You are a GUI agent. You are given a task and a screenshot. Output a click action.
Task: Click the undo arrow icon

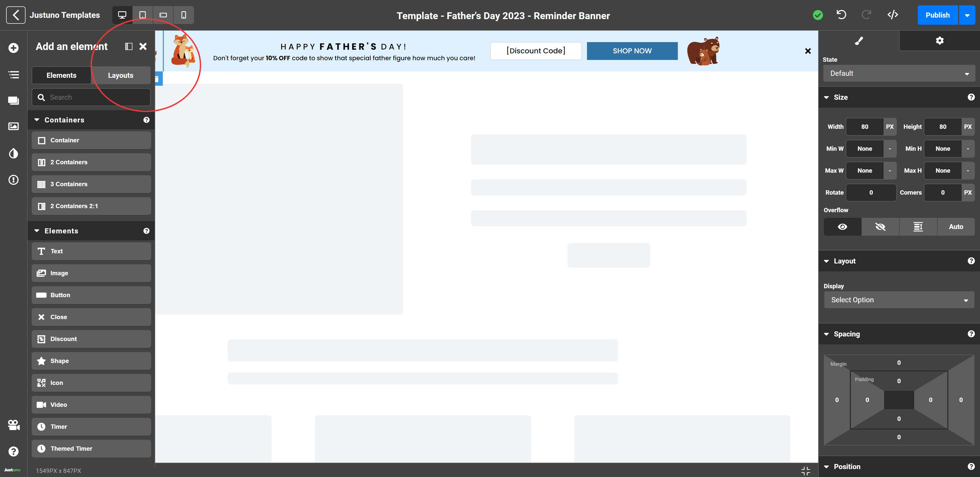841,15
